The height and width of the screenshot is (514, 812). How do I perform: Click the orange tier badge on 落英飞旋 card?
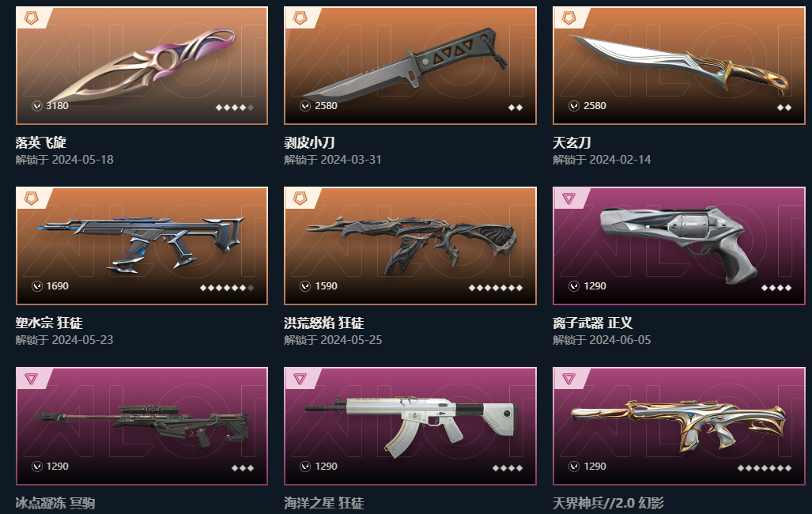click(x=31, y=19)
